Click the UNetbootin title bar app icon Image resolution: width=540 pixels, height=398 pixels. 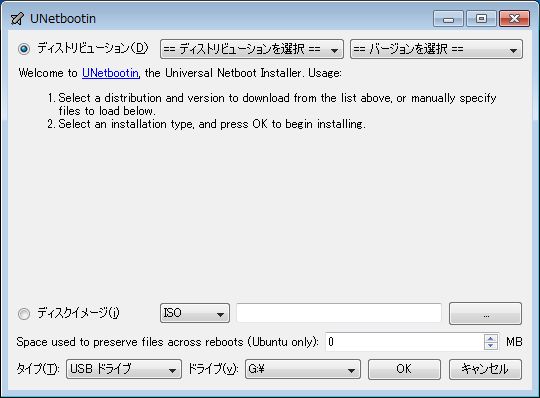pos(17,19)
